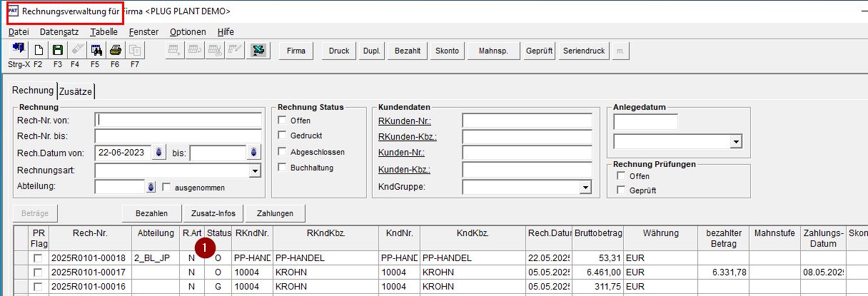868x296 pixels.
Task: Click the save diskette F3 icon
Action: tap(58, 51)
